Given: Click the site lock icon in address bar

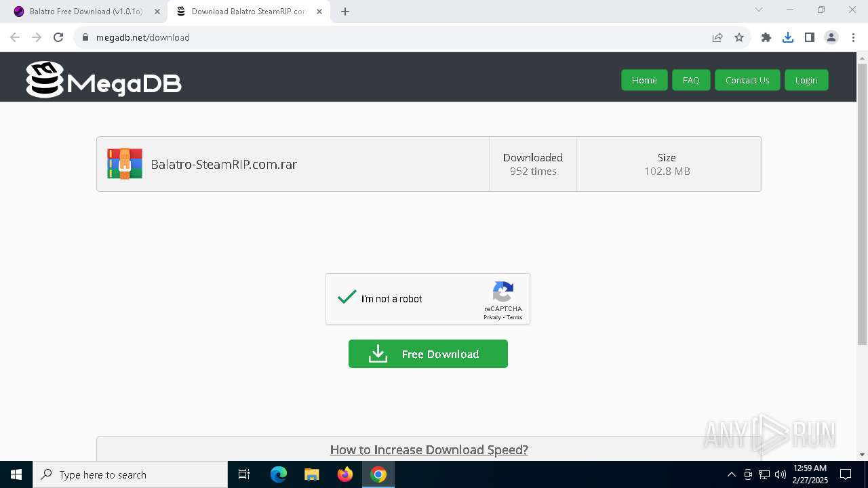Looking at the screenshot, I should pos(85,37).
